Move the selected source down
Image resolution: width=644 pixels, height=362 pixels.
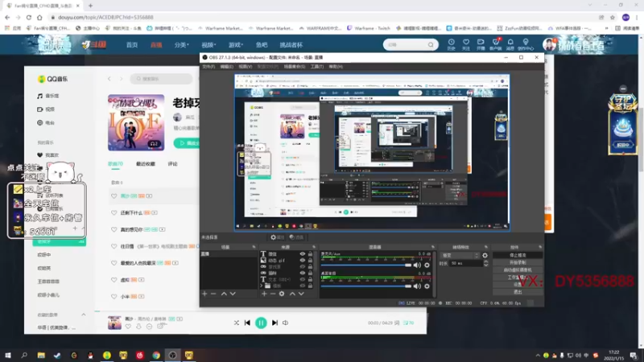click(x=301, y=294)
